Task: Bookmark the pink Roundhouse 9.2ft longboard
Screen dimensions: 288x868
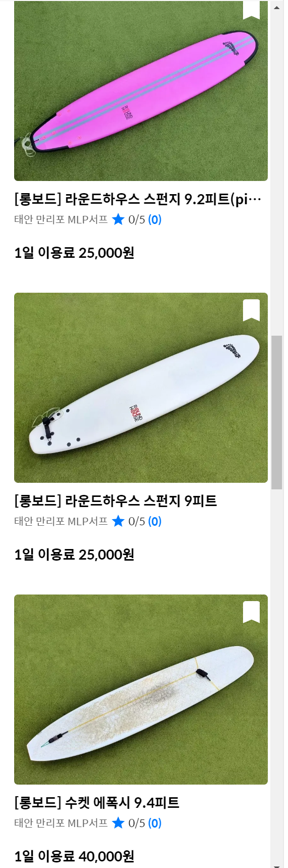Action: [x=251, y=9]
